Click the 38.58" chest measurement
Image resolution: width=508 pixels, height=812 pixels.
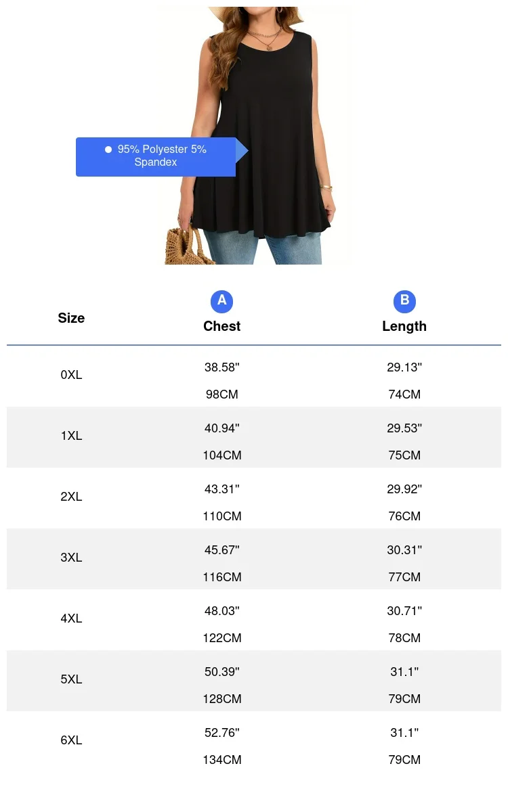tap(222, 367)
